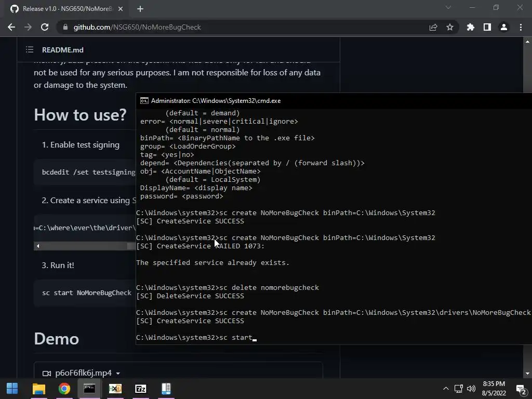Image resolution: width=532 pixels, height=399 pixels.
Task: Click the README.md heading
Action: [x=63, y=50]
